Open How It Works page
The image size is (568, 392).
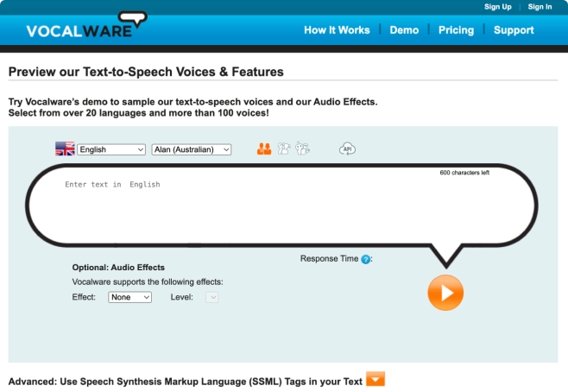[337, 30]
